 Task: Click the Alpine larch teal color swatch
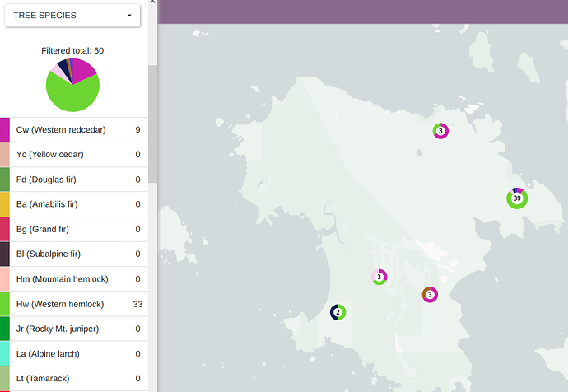click(x=5, y=353)
